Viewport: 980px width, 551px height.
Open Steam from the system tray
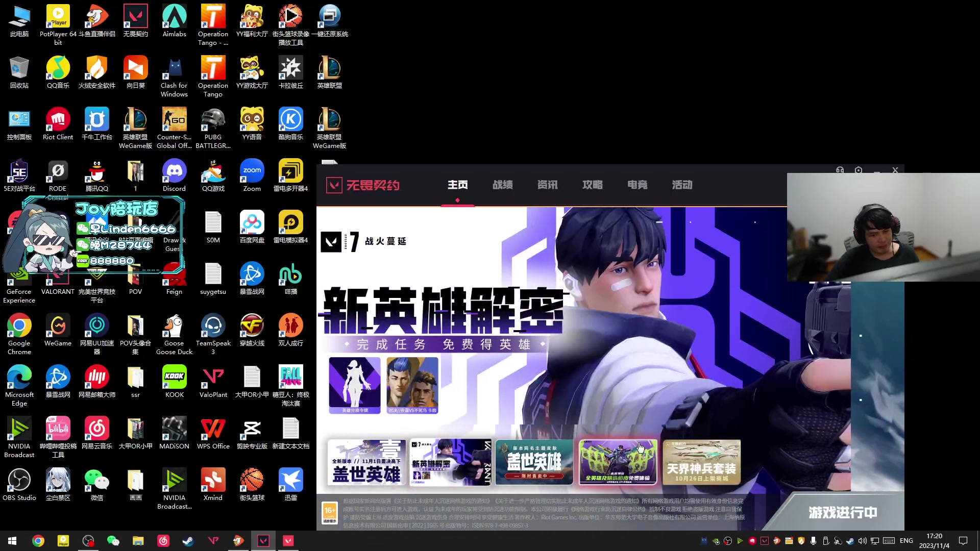pyautogui.click(x=850, y=541)
